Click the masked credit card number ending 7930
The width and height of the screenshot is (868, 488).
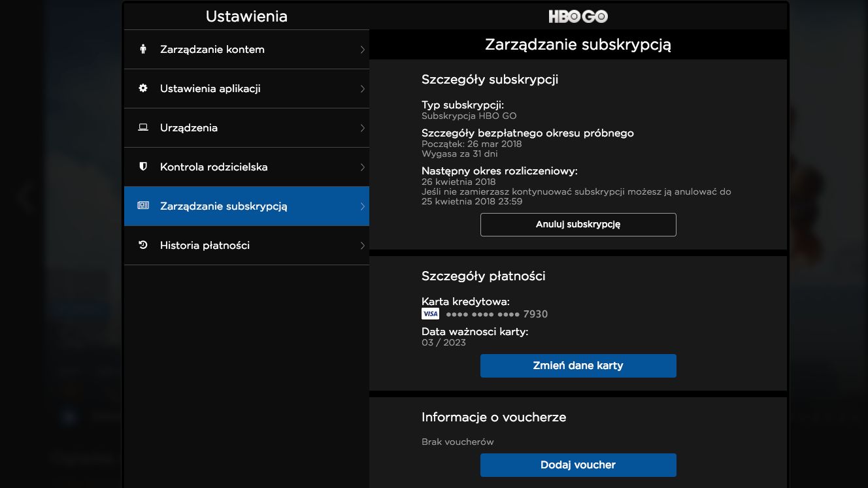point(497,314)
